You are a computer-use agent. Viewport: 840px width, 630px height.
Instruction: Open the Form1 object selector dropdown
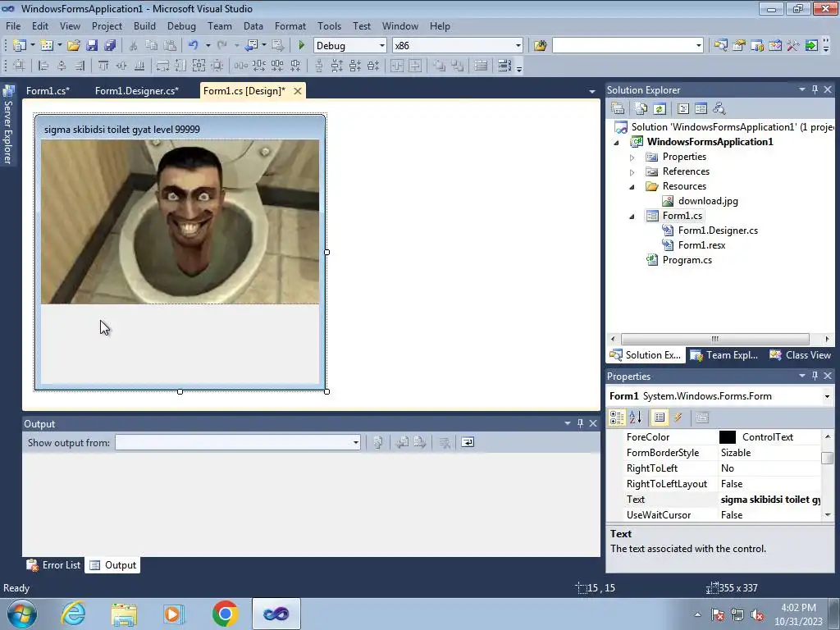tap(827, 396)
